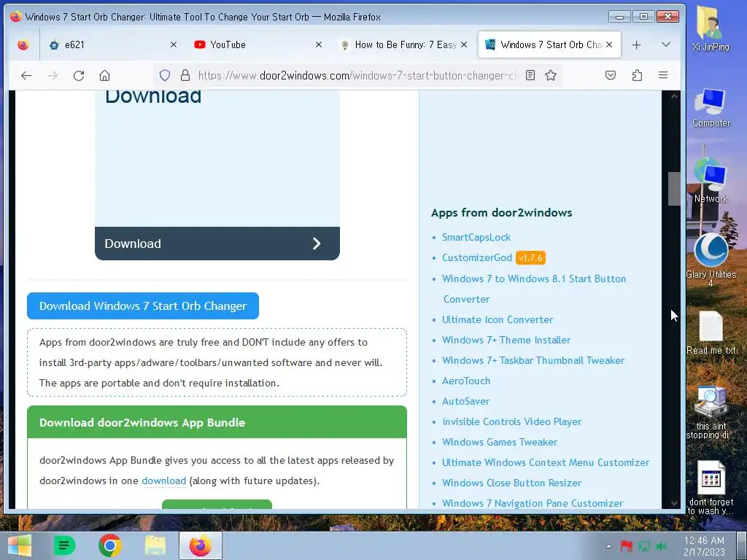Select the Network desktop icon
Viewport: 747px width, 560px height.
(x=711, y=182)
